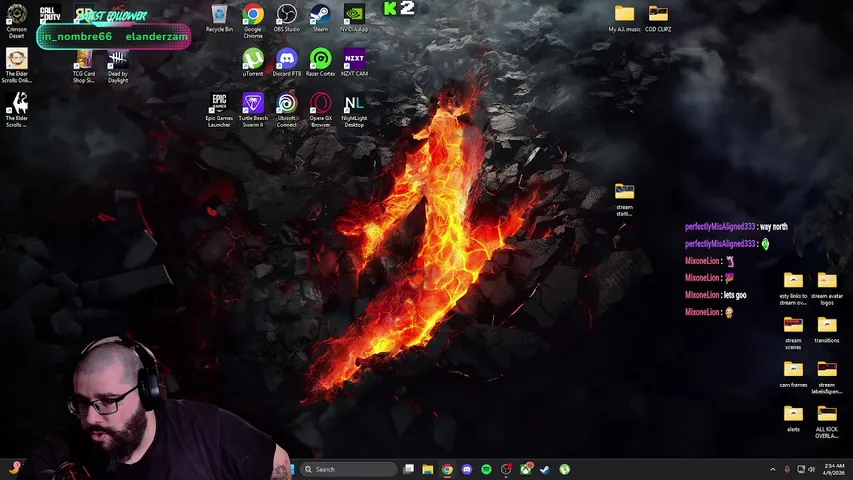
Task: Expand the hidden system tray icons
Action: (773, 469)
